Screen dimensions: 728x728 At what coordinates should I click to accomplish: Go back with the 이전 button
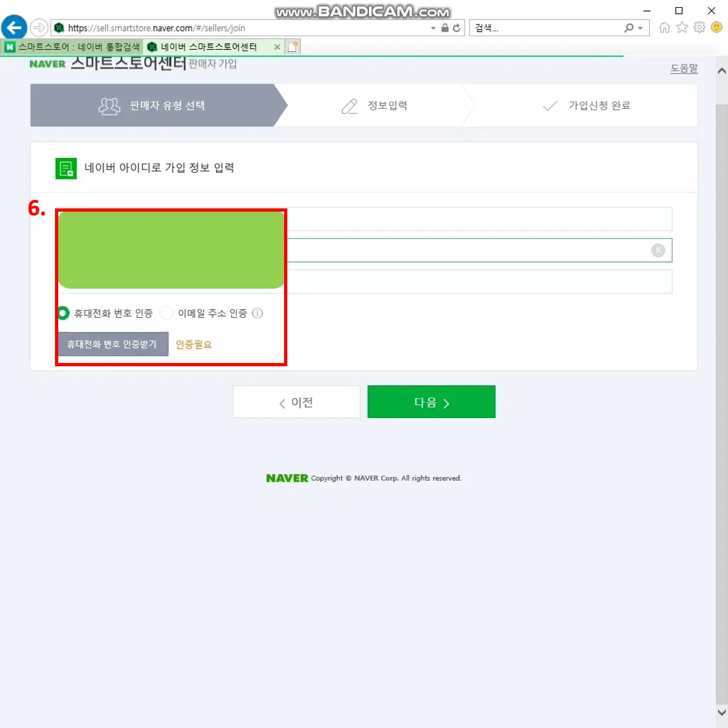click(x=296, y=402)
